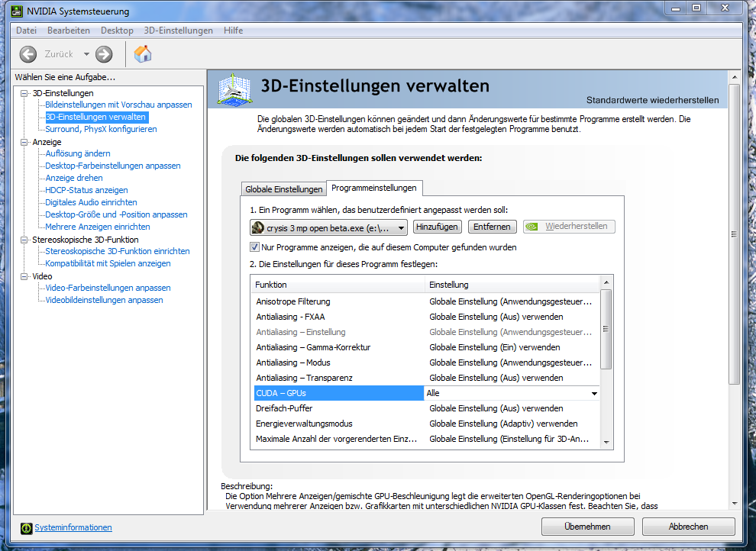Viewport: 756px width, 551px height.
Task: Select the Energieverwaltungsmodus row
Action: point(426,424)
